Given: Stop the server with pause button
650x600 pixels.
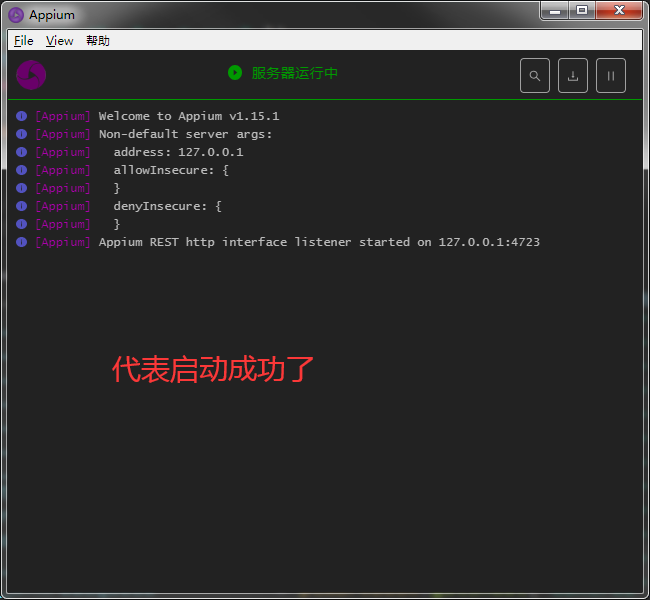Looking at the screenshot, I should (x=611, y=75).
